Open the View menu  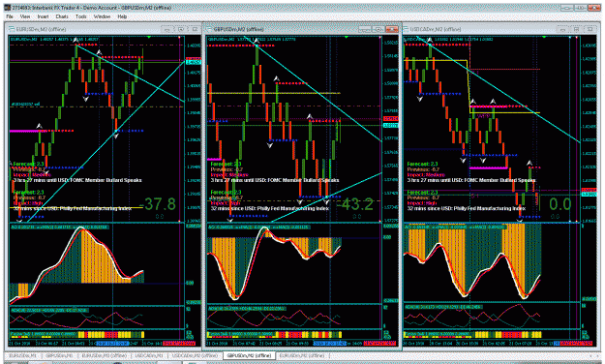tap(25, 16)
